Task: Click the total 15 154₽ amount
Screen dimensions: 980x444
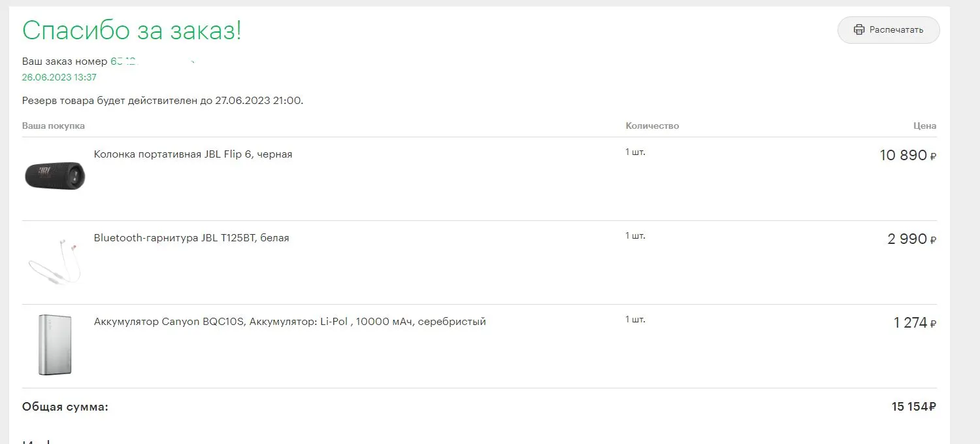Action: point(914,407)
